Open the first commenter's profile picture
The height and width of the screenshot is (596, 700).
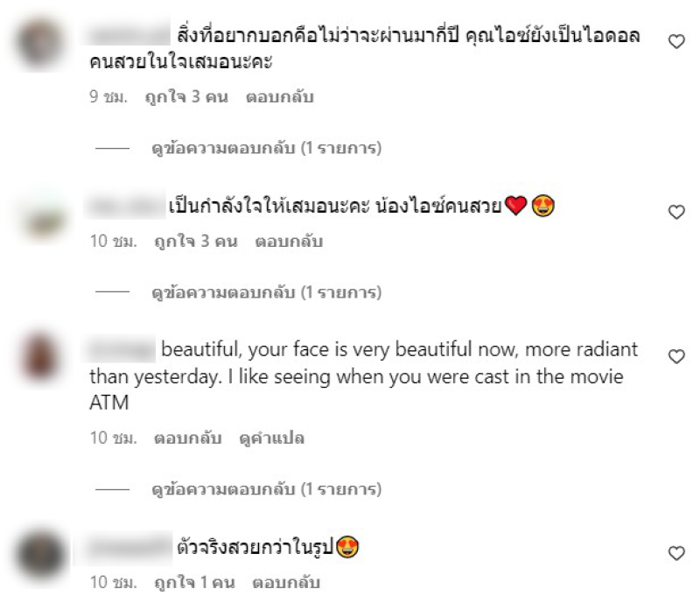pyautogui.click(x=41, y=43)
